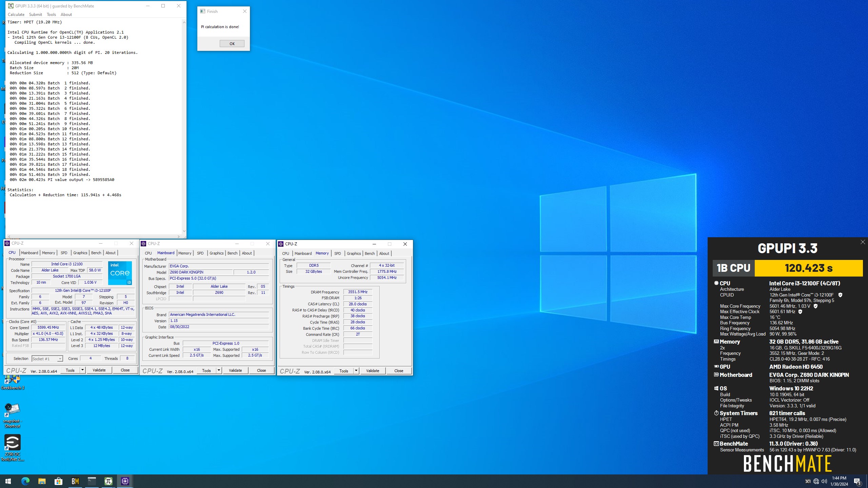The image size is (868, 488).
Task: Click the verified shield next to CPUID
Action: [840, 295]
